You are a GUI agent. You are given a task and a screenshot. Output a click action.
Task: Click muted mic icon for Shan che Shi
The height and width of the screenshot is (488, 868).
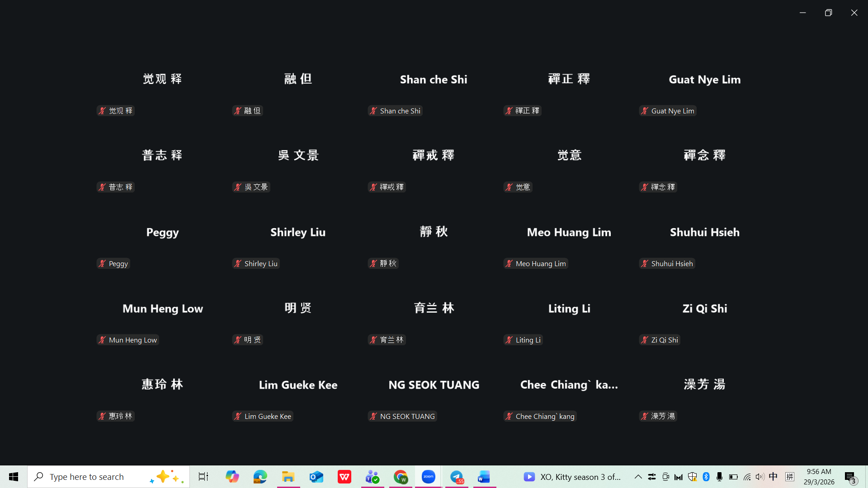click(373, 111)
